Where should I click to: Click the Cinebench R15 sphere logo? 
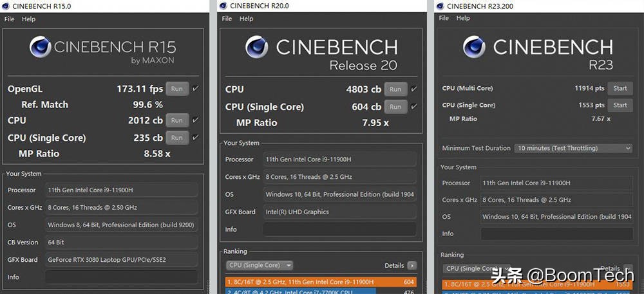click(x=40, y=48)
